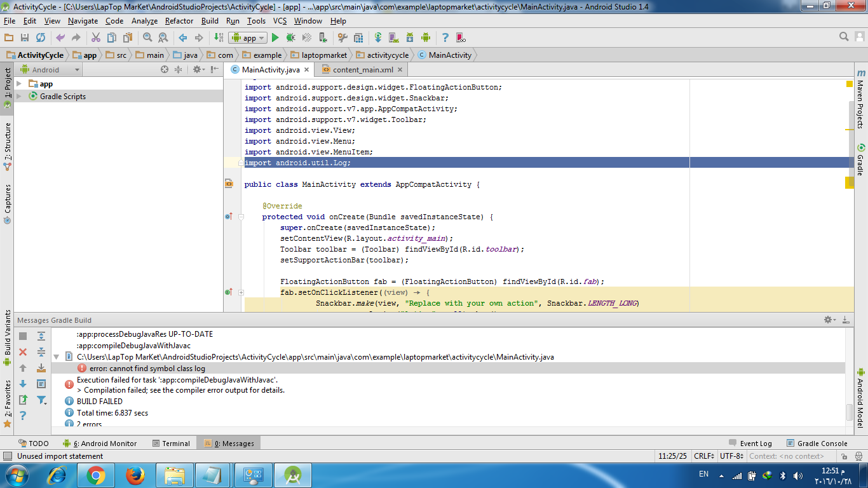This screenshot has width=868, height=488.
Task: Expand the app module tree node
Action: click(x=18, y=84)
